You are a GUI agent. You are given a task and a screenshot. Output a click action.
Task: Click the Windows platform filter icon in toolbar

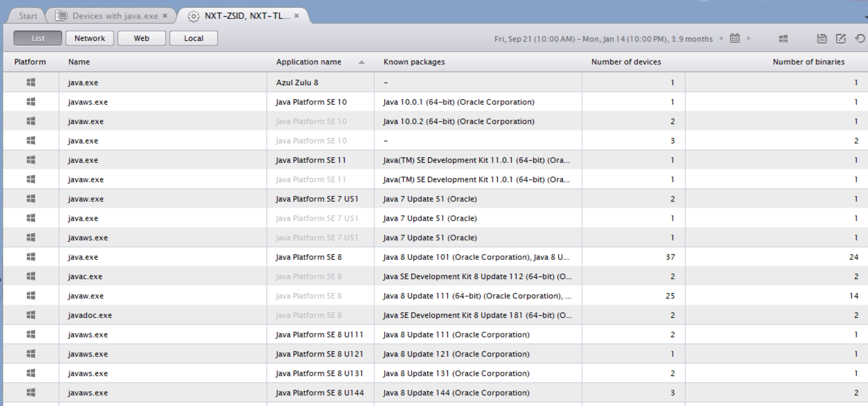tap(783, 39)
